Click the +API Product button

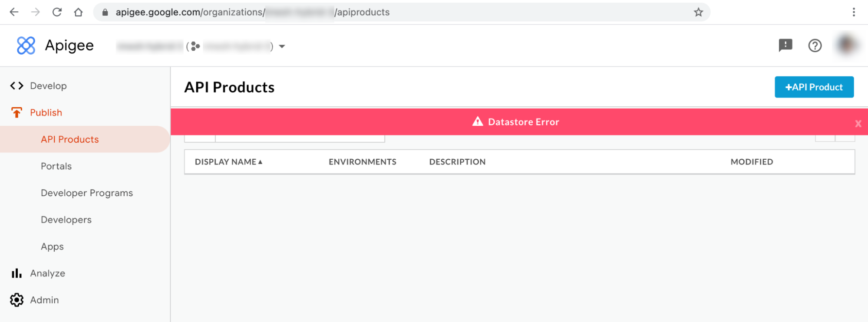814,87
